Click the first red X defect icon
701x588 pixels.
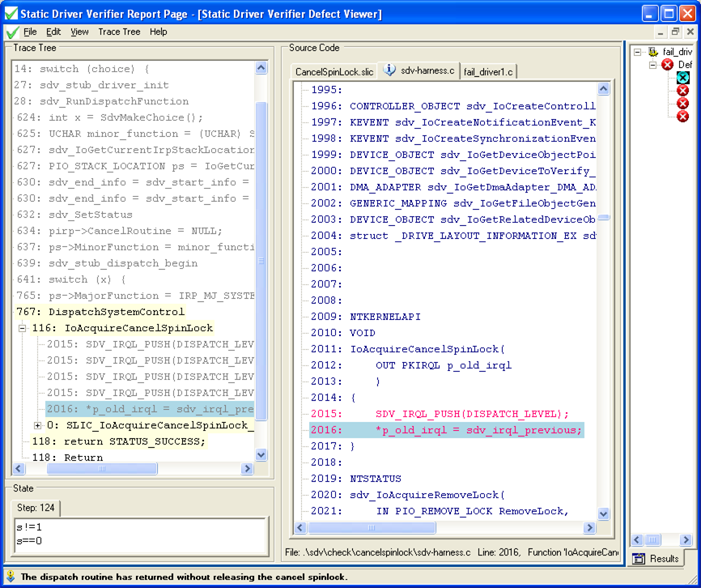(x=683, y=91)
